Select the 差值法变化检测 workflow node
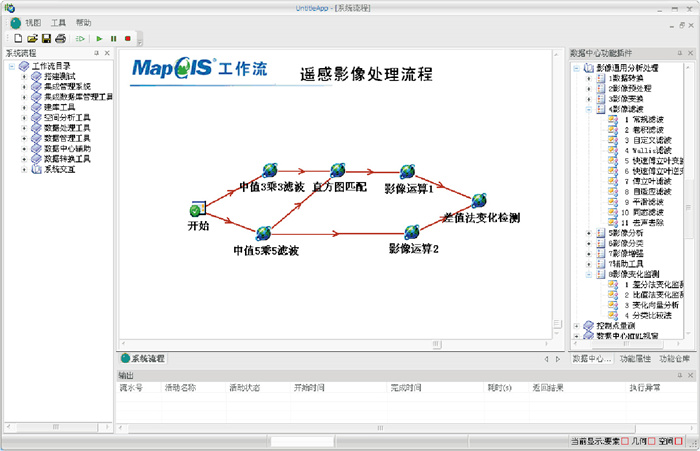 [x=479, y=200]
